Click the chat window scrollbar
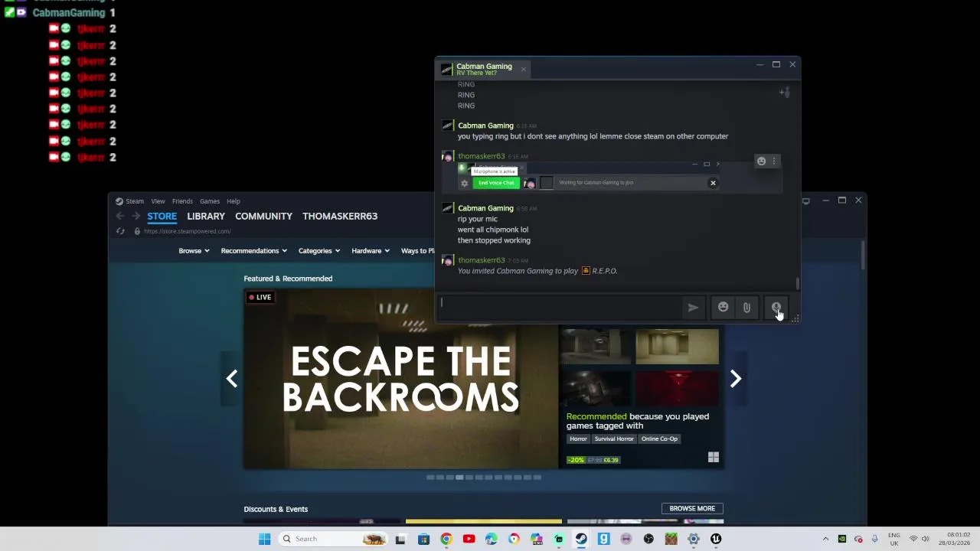This screenshot has height=551, width=980. point(797,284)
